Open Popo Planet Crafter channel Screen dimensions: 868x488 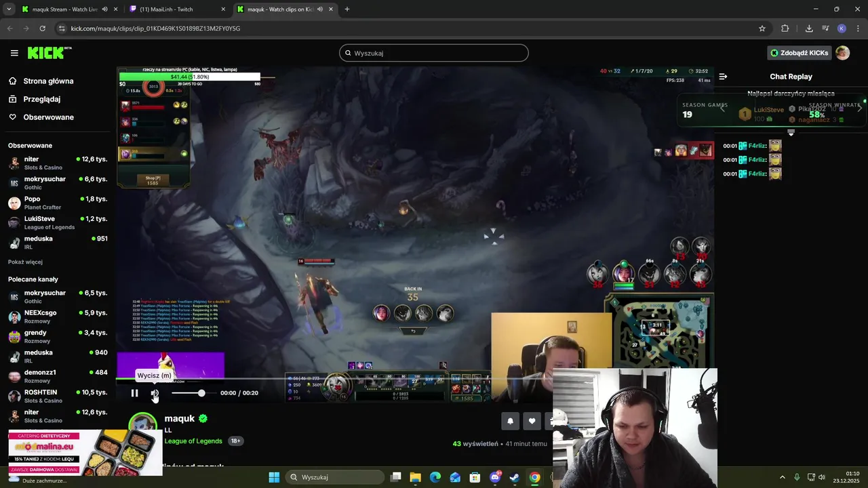(58, 203)
